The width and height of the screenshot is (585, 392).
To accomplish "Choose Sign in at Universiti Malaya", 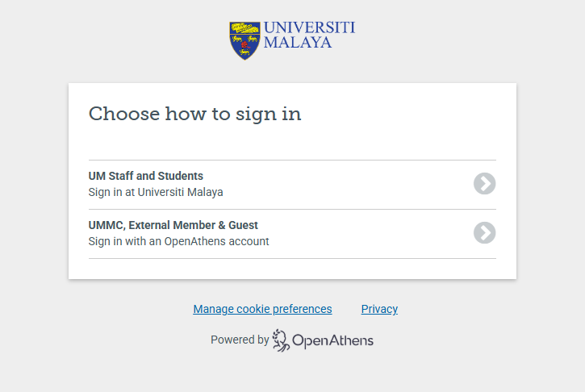I will (156, 192).
